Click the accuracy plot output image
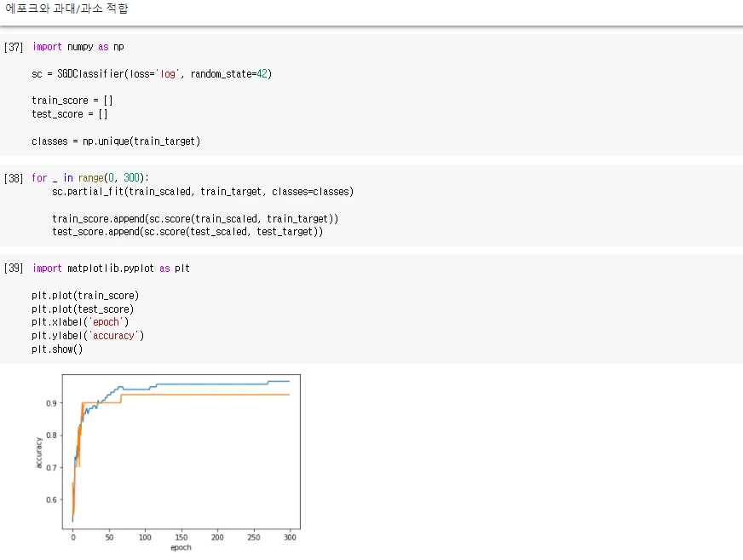Viewport: 743px width, 560px height. coord(168,464)
